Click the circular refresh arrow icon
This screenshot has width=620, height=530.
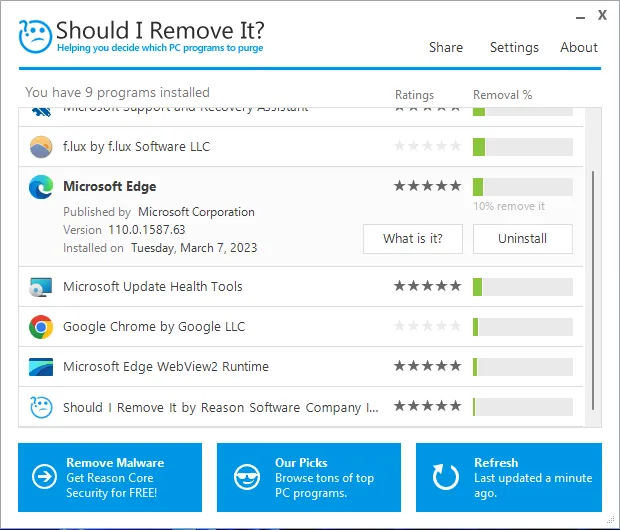tap(446, 477)
